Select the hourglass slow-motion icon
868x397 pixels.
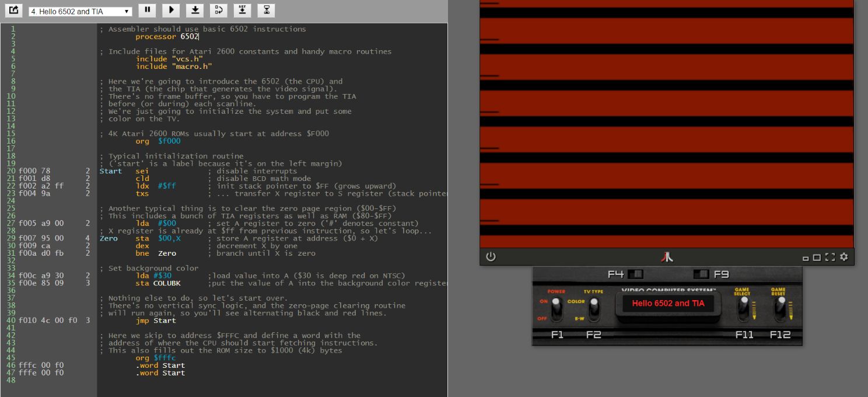tap(266, 10)
